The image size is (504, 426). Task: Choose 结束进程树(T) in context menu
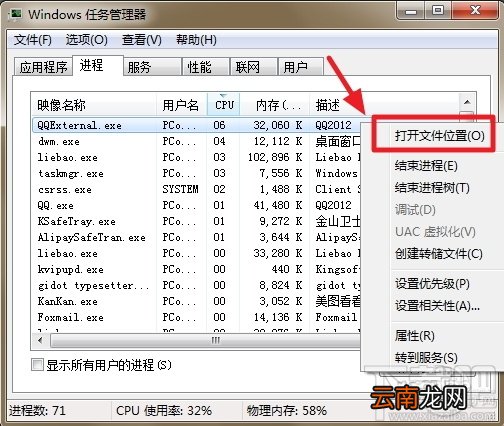click(432, 188)
